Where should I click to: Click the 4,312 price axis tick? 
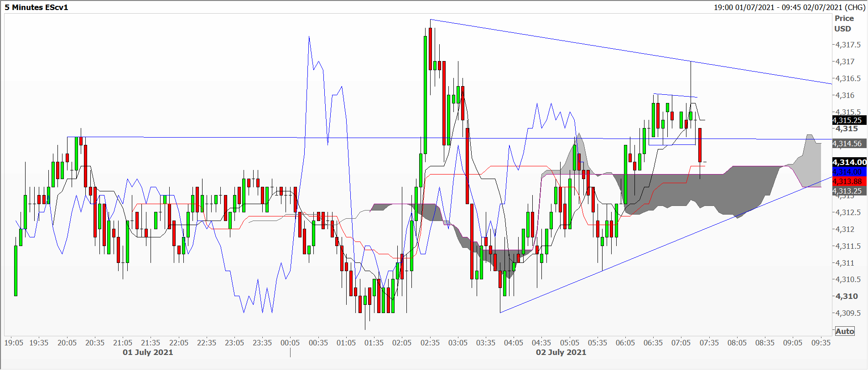pos(845,229)
